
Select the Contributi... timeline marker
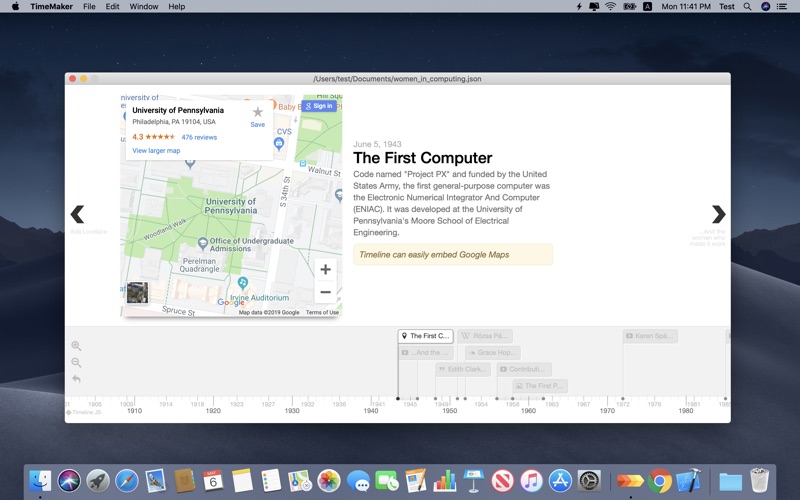(x=524, y=369)
